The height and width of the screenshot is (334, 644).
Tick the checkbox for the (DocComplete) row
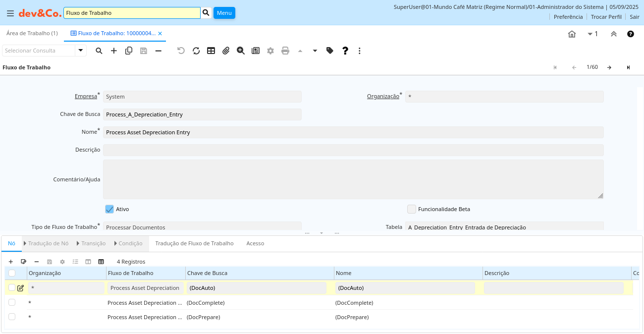pos(12,302)
